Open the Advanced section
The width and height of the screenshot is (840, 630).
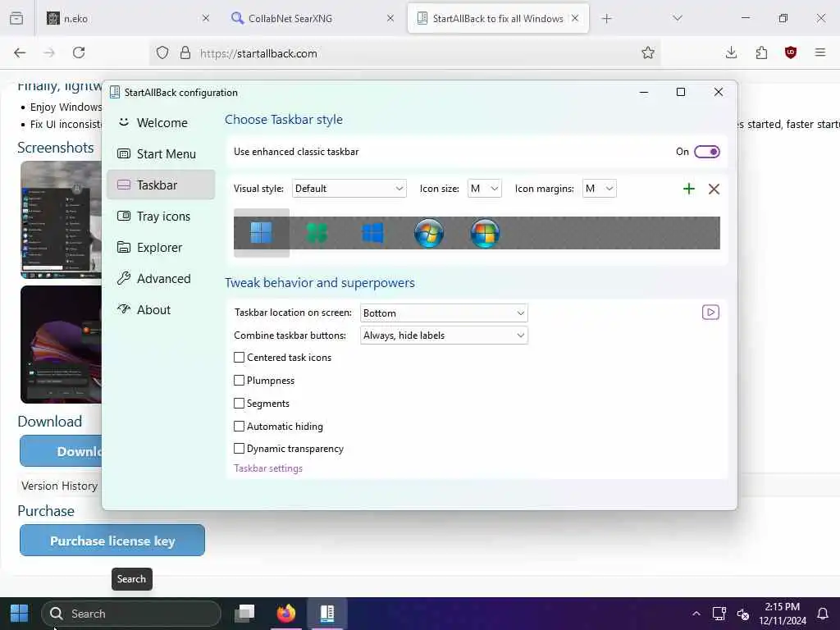pyautogui.click(x=162, y=279)
